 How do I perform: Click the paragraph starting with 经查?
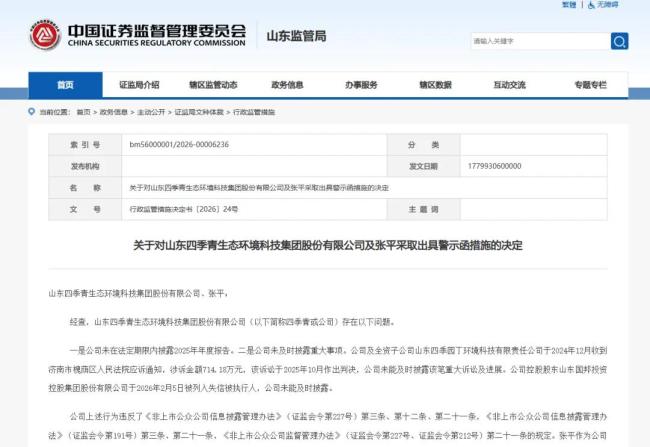232,322
